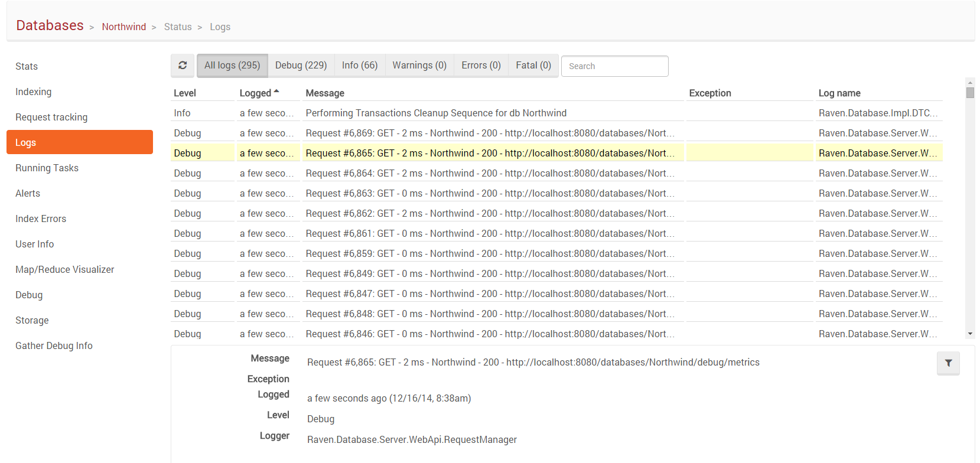Click the log Search input field
Screen dimensions: 980x463
pos(614,66)
